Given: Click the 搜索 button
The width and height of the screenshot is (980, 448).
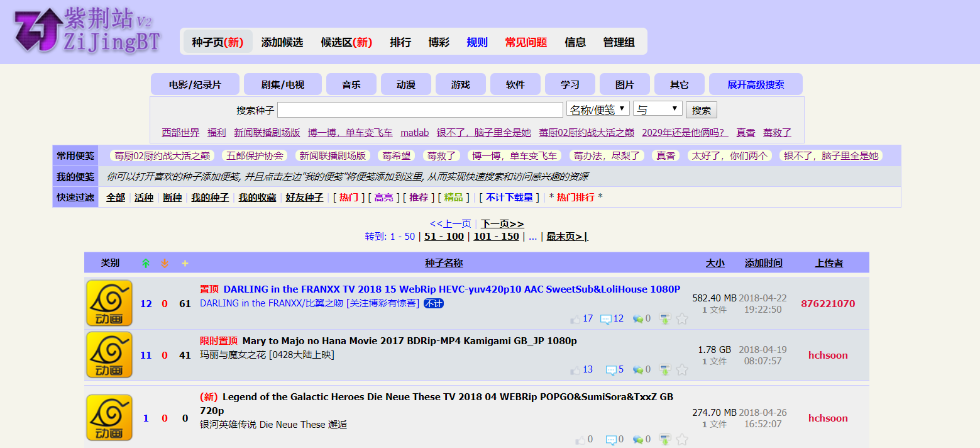Looking at the screenshot, I should [701, 110].
